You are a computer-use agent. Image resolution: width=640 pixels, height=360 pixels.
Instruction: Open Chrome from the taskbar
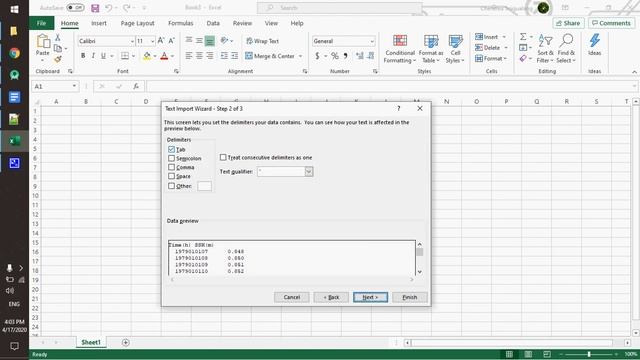pyautogui.click(x=14, y=53)
